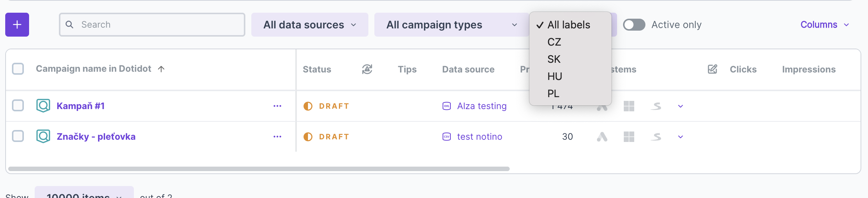868x198 pixels.
Task: Tick checkbox for Kampaň #1 row
Action: pos(18,106)
